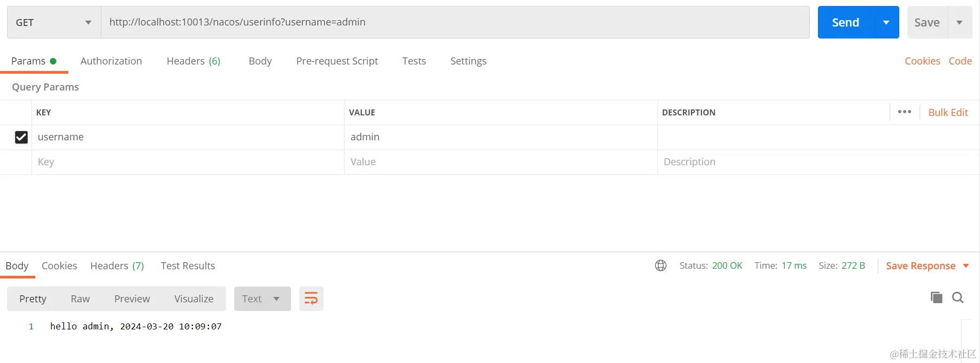Click the request URL input field
Image resolution: width=980 pixels, height=363 pixels.
[x=455, y=22]
